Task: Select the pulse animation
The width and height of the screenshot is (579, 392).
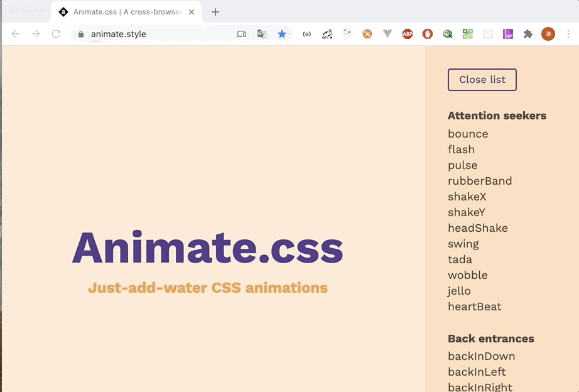Action: click(463, 165)
